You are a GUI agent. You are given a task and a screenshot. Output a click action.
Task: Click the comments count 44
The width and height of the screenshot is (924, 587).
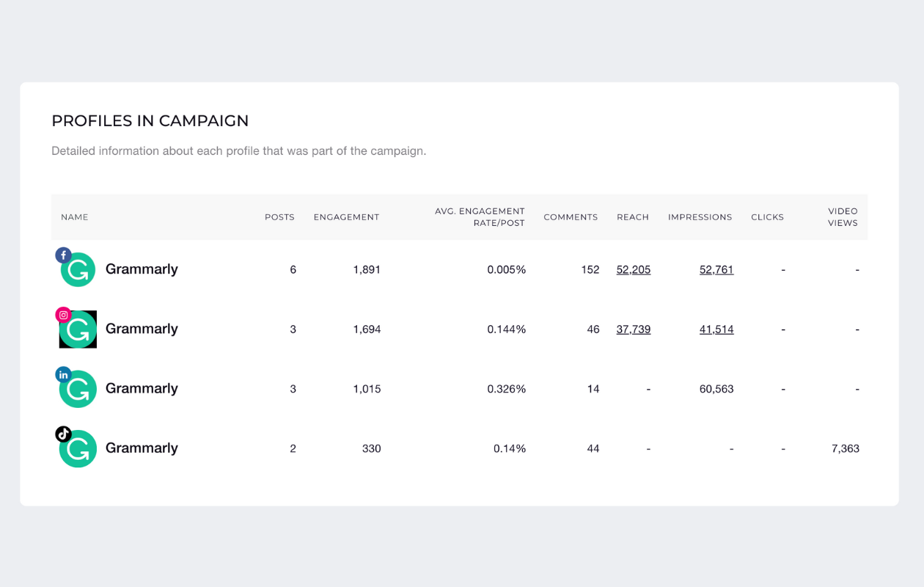coord(593,448)
